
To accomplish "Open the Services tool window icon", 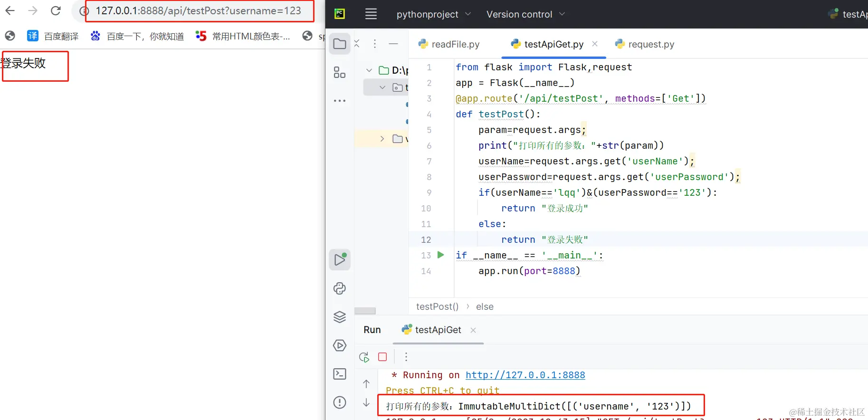I will point(340,345).
